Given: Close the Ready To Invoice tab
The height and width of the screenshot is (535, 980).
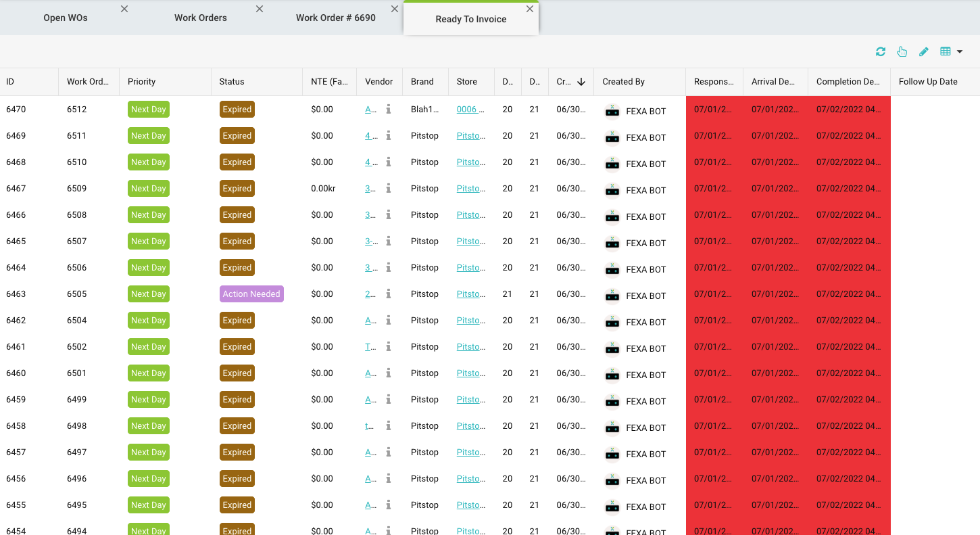Looking at the screenshot, I should [x=530, y=9].
